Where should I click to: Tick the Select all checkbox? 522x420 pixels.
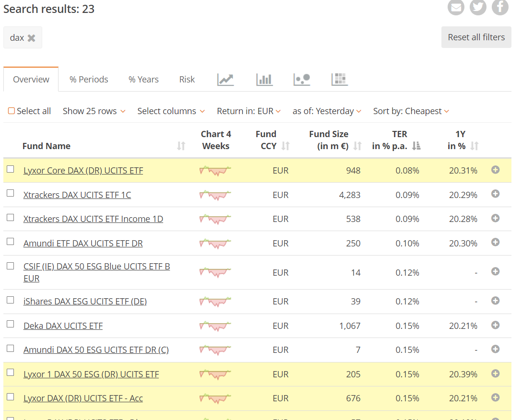pos(12,111)
